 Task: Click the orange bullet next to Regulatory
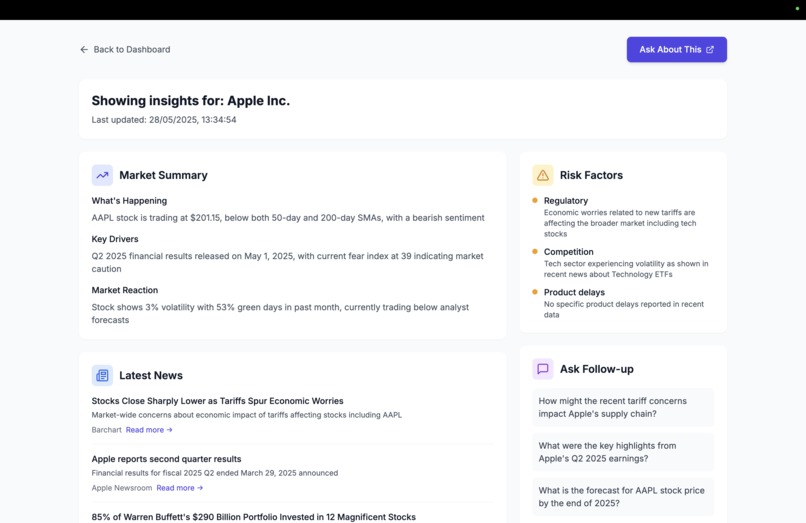535,200
